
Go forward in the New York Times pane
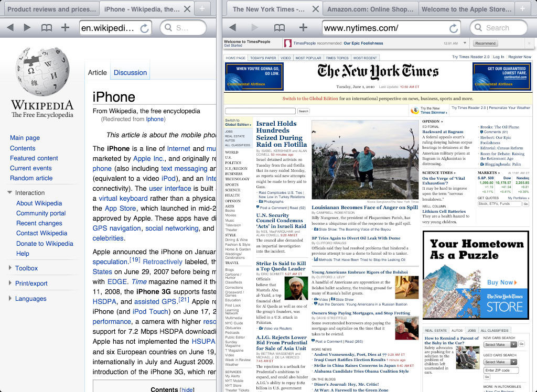coord(254,28)
